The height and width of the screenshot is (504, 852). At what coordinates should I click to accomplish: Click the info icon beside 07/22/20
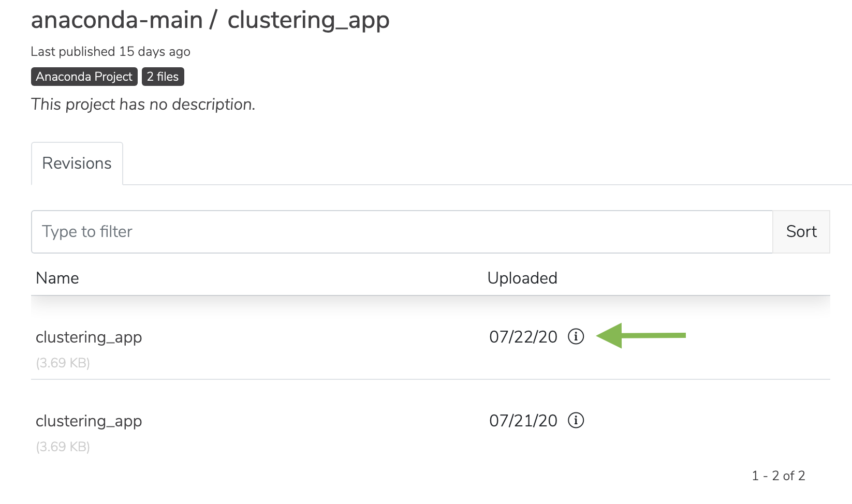pyautogui.click(x=576, y=336)
